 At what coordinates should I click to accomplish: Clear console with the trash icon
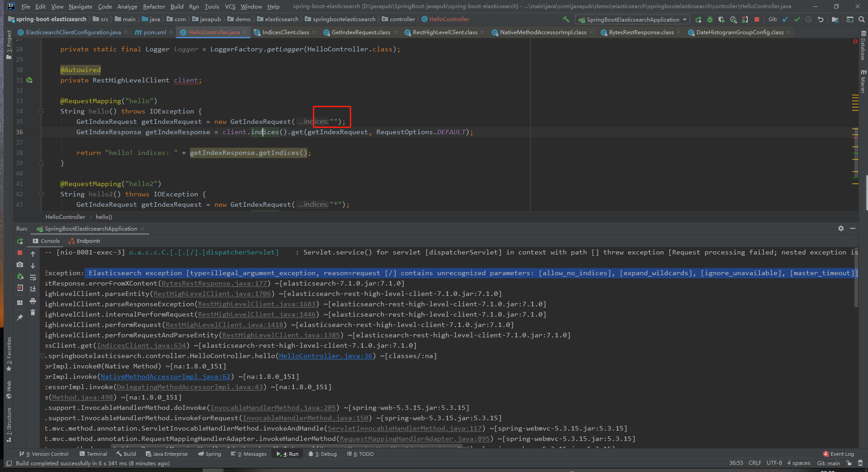click(33, 312)
